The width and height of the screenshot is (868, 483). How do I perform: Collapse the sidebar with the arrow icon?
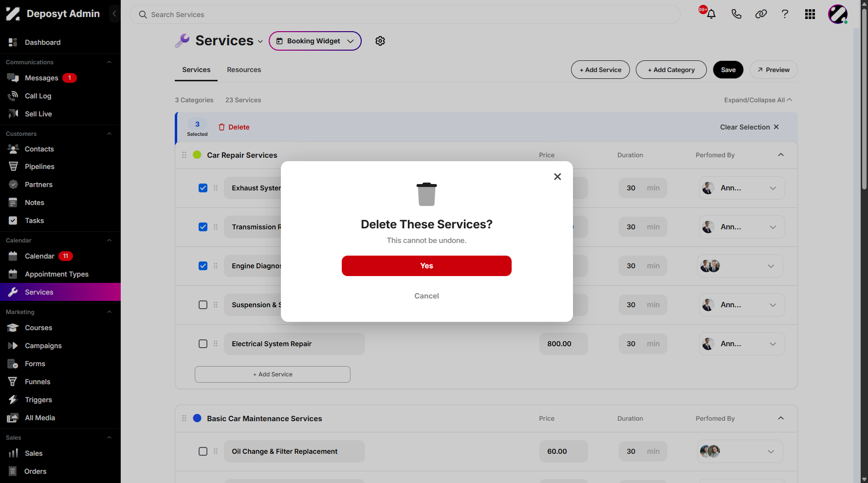(114, 14)
